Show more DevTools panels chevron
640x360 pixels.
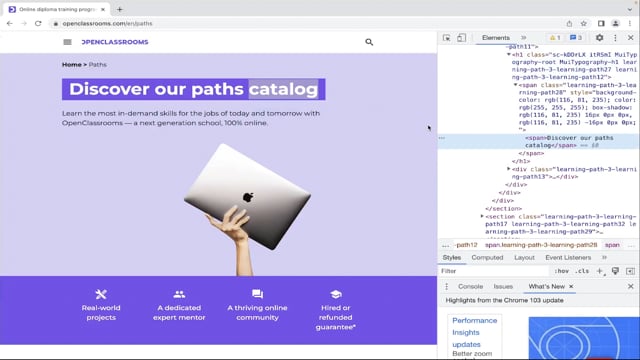[524, 38]
